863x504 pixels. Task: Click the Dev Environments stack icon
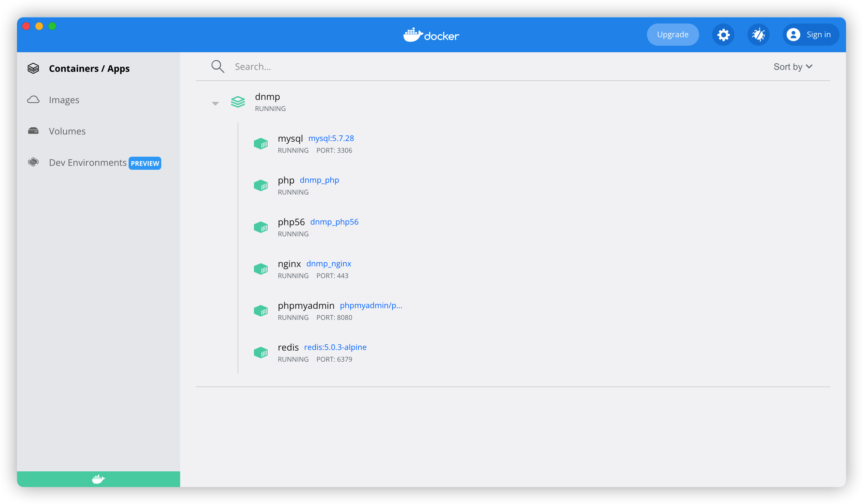33,162
